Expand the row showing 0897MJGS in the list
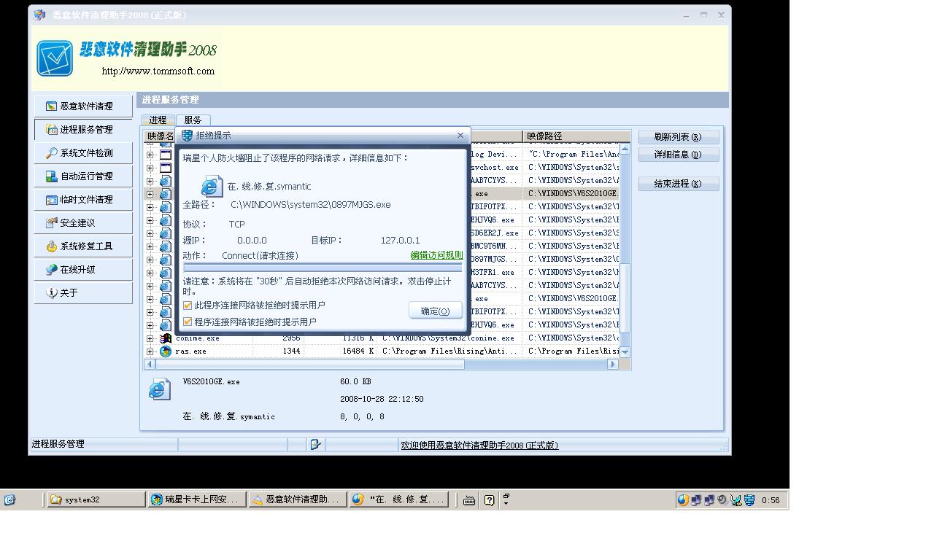Screen dimensions: 934x560 point(150,260)
